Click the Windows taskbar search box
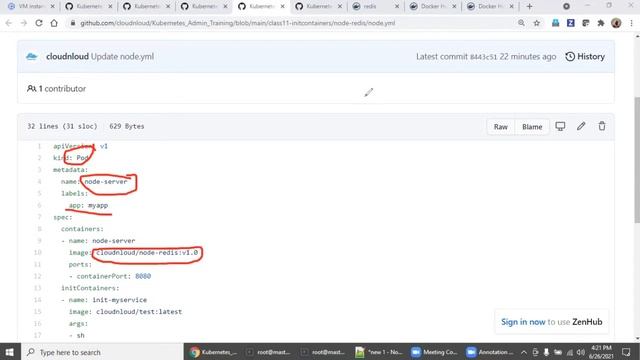Viewport: 640px width, 360px height. (102, 352)
